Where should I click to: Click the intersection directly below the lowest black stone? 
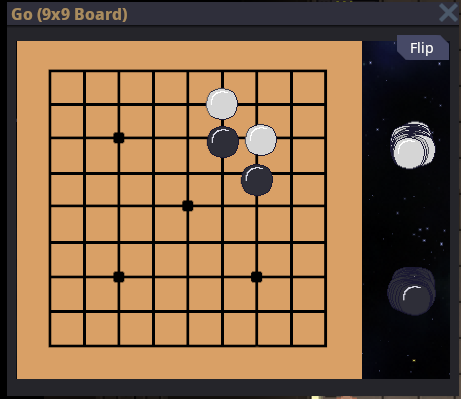coord(257,206)
